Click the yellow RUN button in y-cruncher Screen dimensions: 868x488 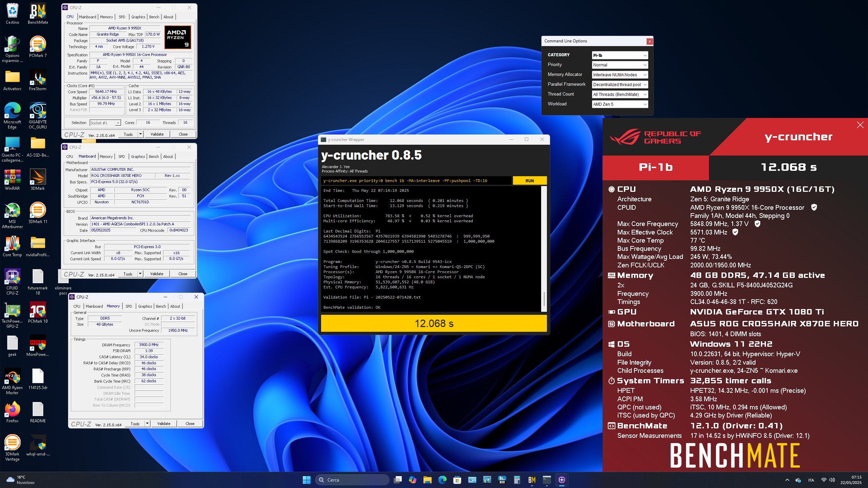pyautogui.click(x=530, y=181)
